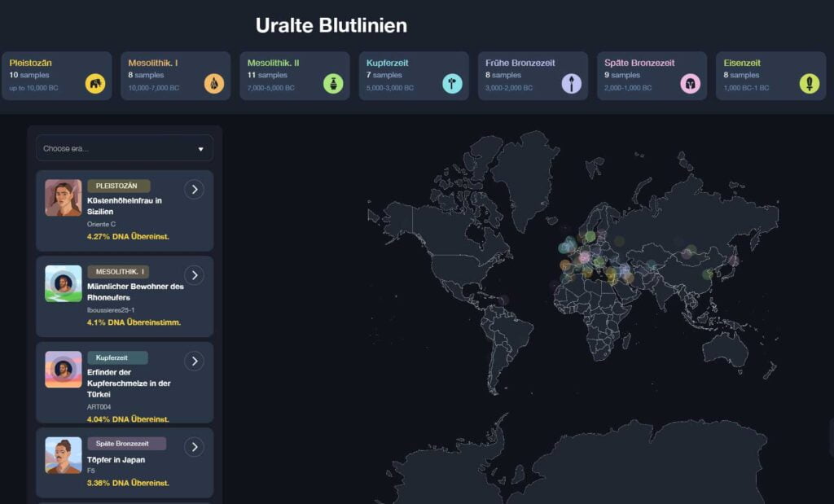The image size is (834, 504).
Task: Click the mammoth icon in Pleistozän card
Action: (x=95, y=83)
